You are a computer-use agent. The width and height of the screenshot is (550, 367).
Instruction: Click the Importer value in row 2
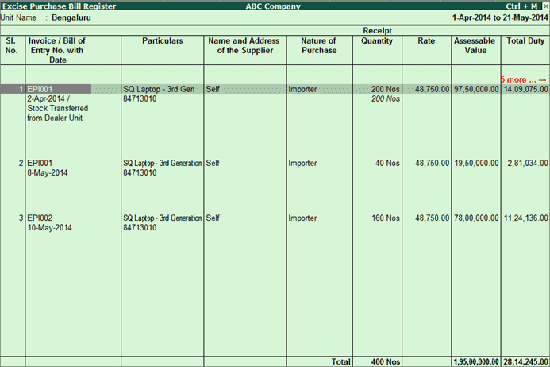pos(303,163)
